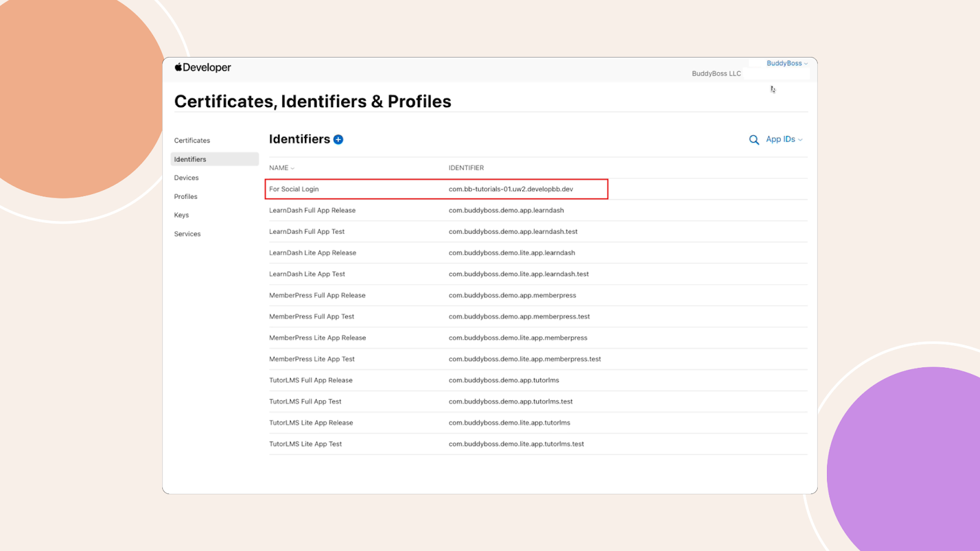
Task: Click com.buddyboss.demo.app.tutorlms identifier text
Action: (503, 381)
